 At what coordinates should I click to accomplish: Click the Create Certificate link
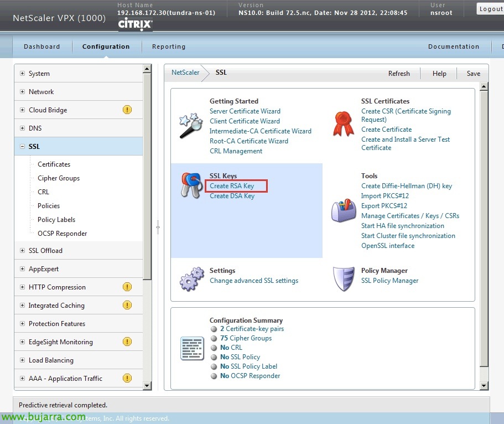click(x=386, y=130)
